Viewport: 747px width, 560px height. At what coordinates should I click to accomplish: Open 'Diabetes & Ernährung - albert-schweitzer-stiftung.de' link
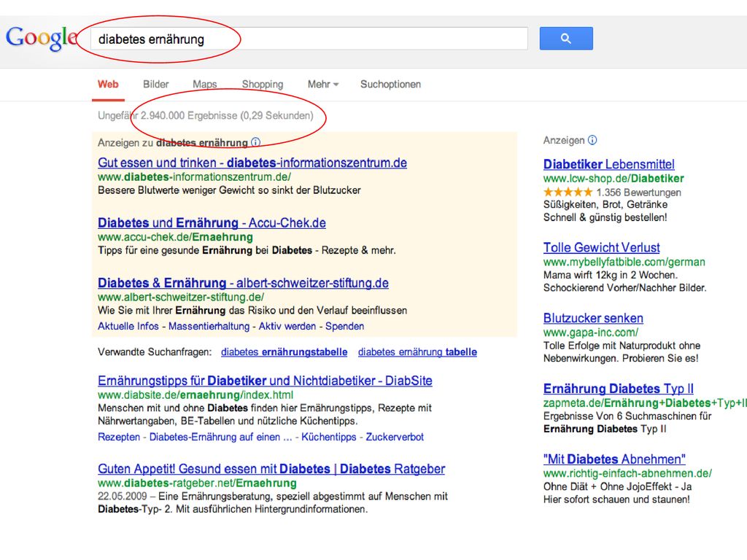coord(244,283)
